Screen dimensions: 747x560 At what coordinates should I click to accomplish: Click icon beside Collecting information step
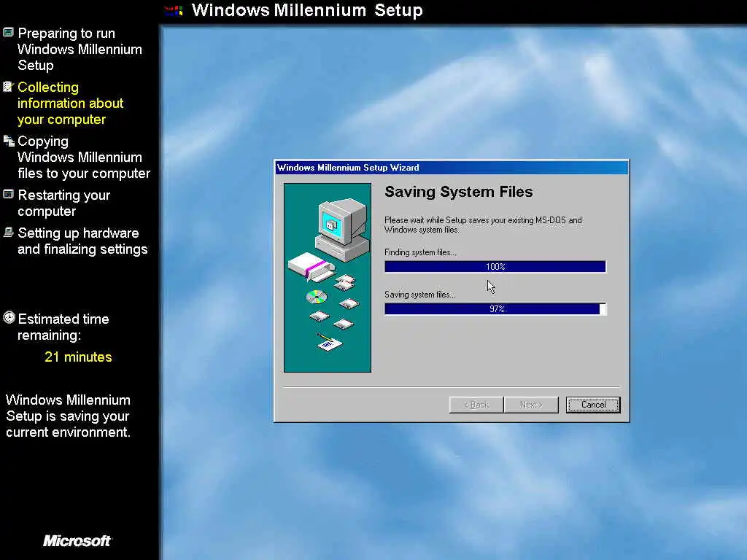(x=8, y=87)
